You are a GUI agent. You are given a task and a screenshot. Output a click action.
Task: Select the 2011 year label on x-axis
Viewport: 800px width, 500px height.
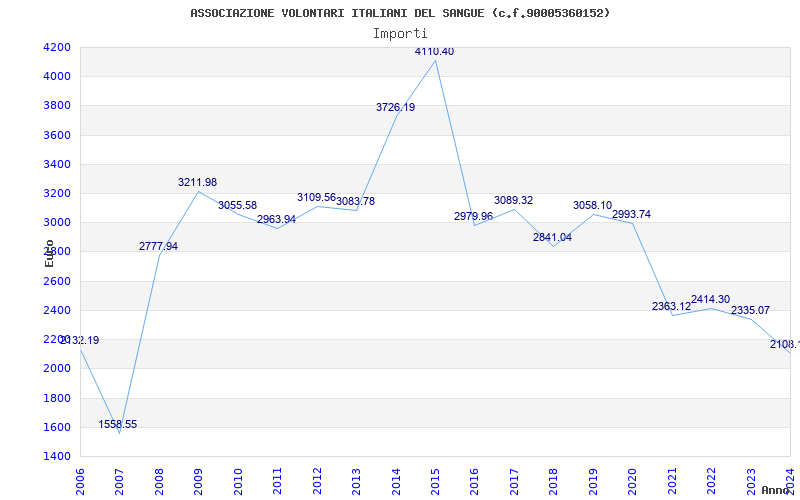click(278, 482)
